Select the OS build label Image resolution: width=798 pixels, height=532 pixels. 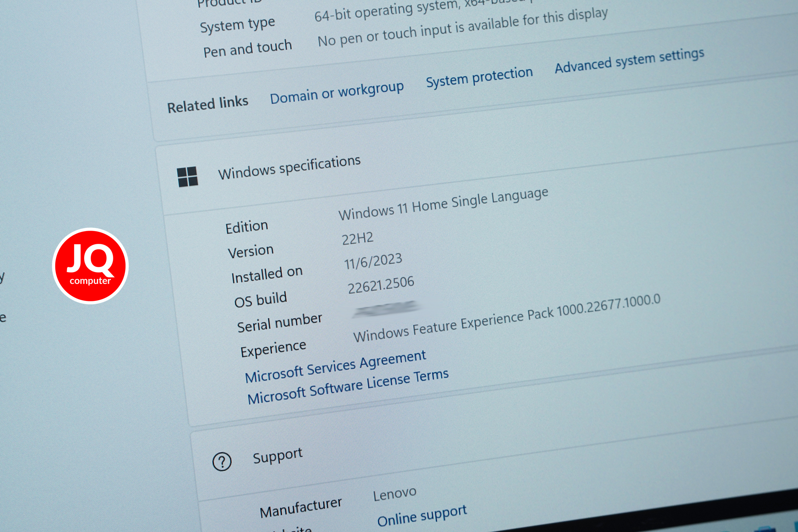[x=261, y=299]
